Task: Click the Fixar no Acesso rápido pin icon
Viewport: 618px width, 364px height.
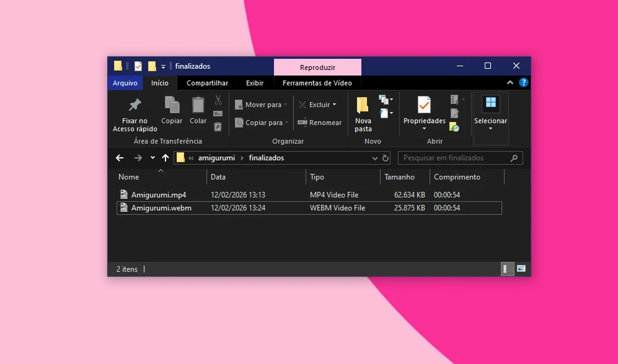Action: 135,105
